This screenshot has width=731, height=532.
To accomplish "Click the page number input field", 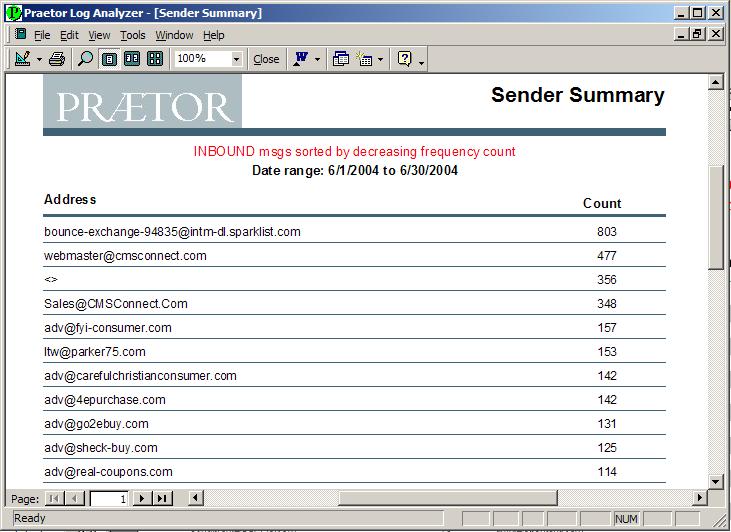I will point(109,498).
